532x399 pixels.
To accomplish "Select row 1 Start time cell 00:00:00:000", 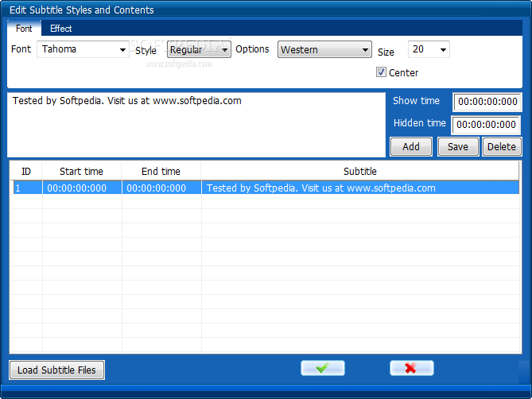I will [x=82, y=188].
